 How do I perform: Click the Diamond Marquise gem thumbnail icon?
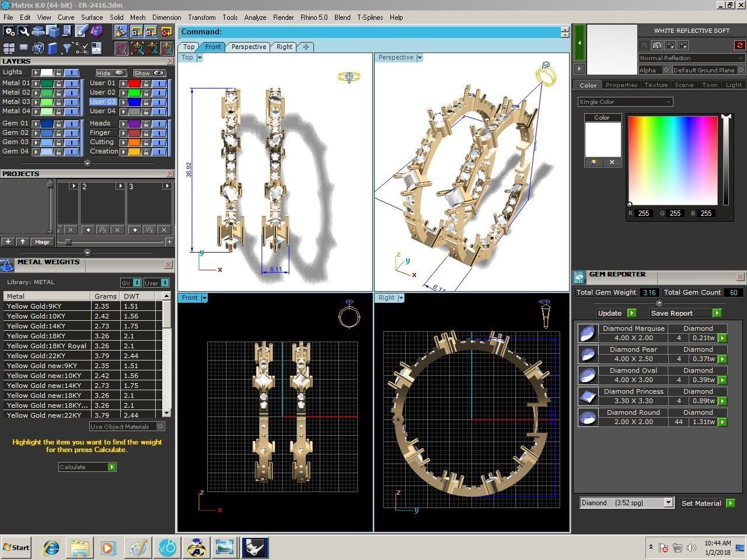pos(588,333)
